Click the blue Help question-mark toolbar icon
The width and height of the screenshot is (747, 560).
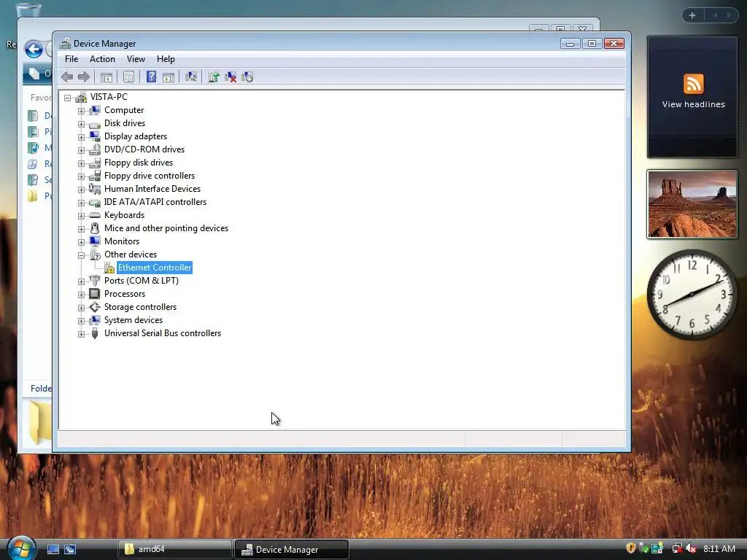[151, 77]
